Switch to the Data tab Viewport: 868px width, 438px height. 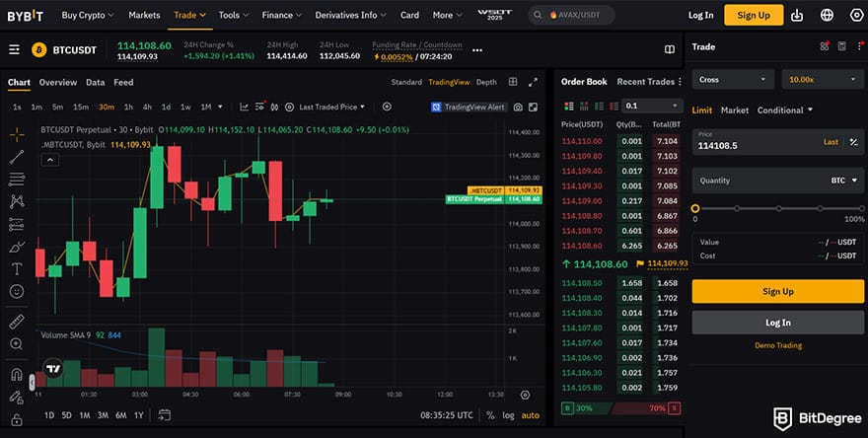click(96, 82)
